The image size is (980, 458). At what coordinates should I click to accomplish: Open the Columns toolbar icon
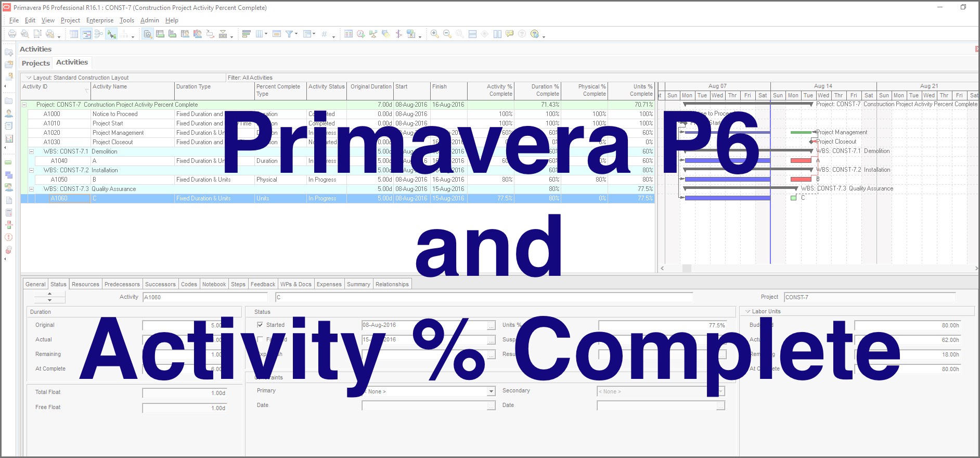(259, 34)
